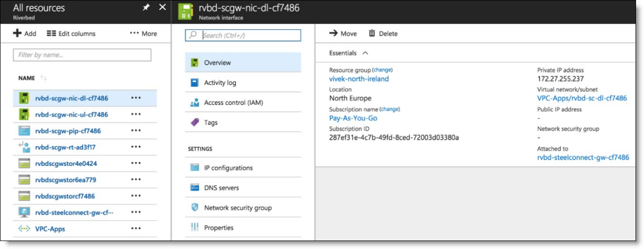Change the Resource group
This screenshot has width=644, height=249.
pyautogui.click(x=382, y=70)
